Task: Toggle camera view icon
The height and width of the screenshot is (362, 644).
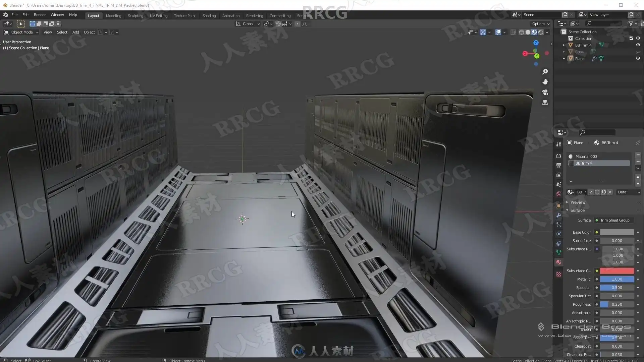Action: point(545,92)
